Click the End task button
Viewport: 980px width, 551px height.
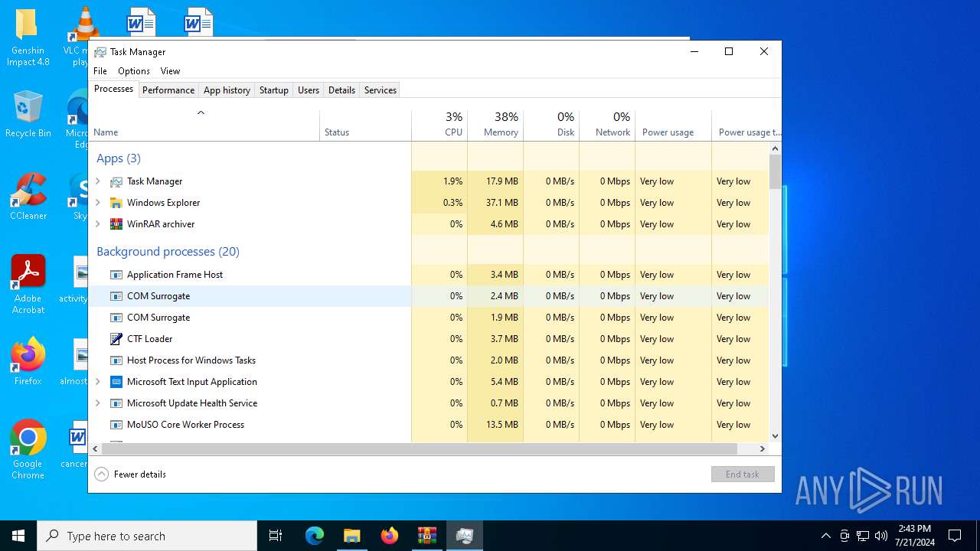pos(743,474)
